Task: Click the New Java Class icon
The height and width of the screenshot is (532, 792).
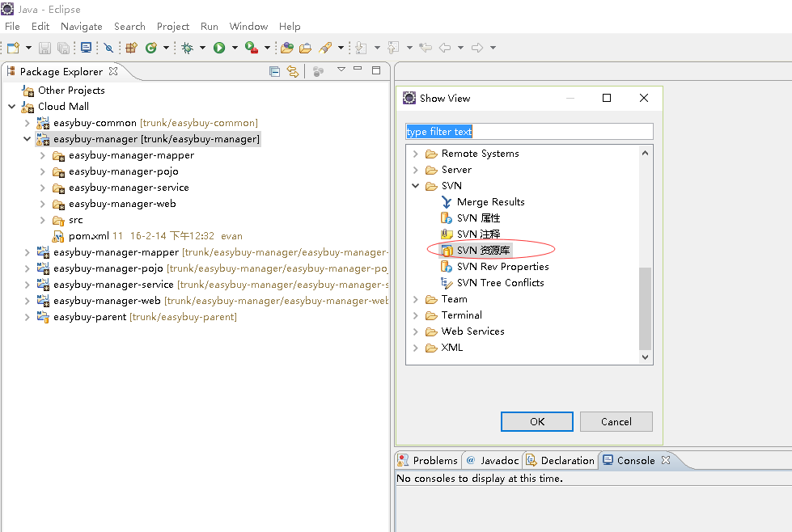Action: click(150, 48)
